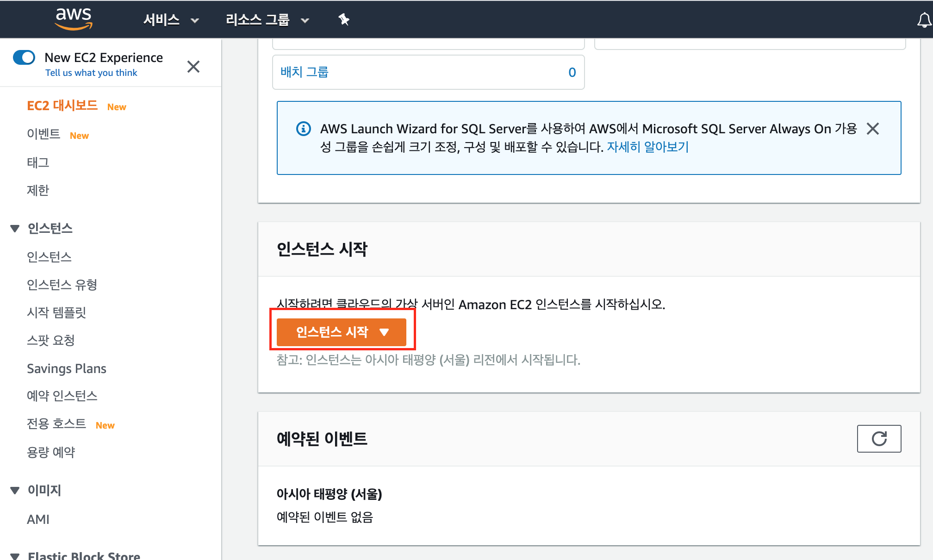Open the 배치 그룹 resource card
This screenshot has width=933, height=560.
[304, 72]
